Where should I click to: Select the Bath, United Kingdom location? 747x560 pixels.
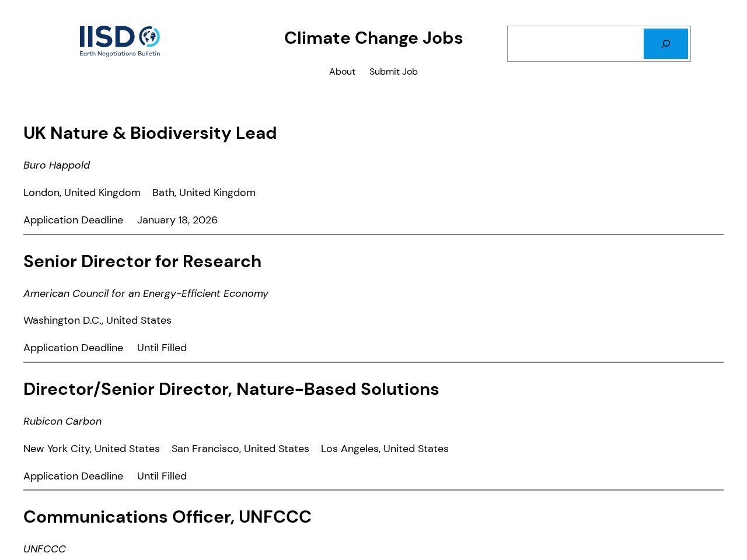coord(204,192)
